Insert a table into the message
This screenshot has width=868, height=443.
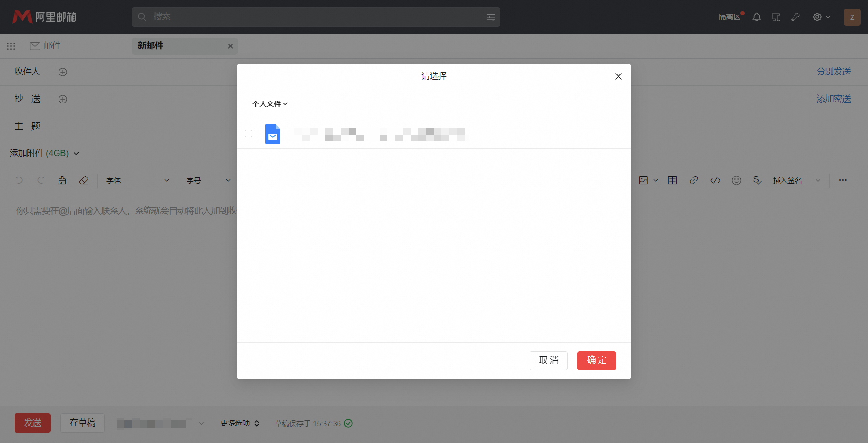pyautogui.click(x=672, y=180)
